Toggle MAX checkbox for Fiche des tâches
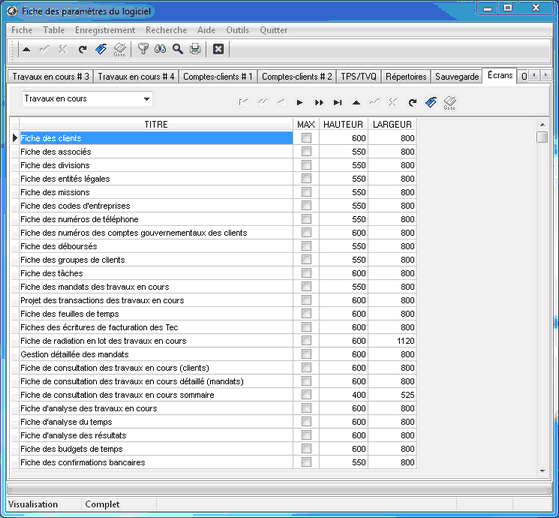Viewport: 559px width, 518px height. [306, 273]
